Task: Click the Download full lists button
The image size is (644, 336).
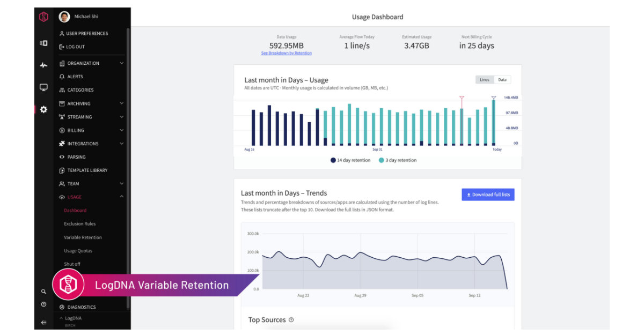Action: point(487,195)
